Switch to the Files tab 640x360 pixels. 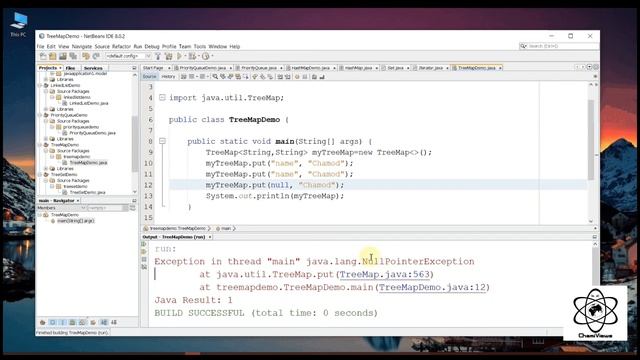click(x=71, y=68)
